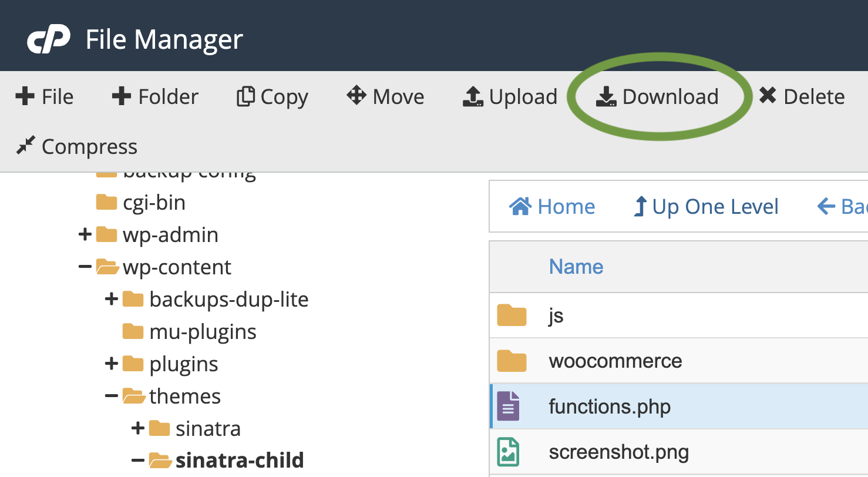Expand the backups-dup-lite folder node
The height and width of the screenshot is (477, 868).
click(x=112, y=300)
